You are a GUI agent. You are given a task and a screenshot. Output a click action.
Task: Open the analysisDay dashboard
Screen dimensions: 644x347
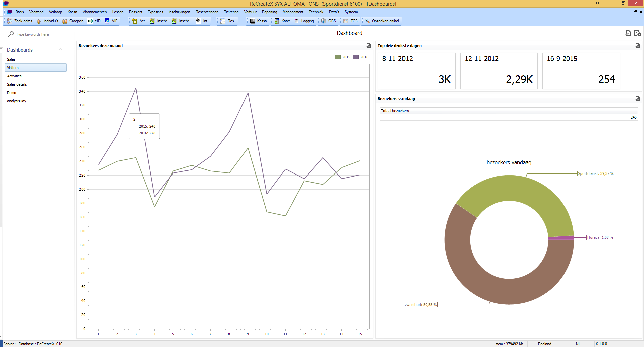coord(17,101)
